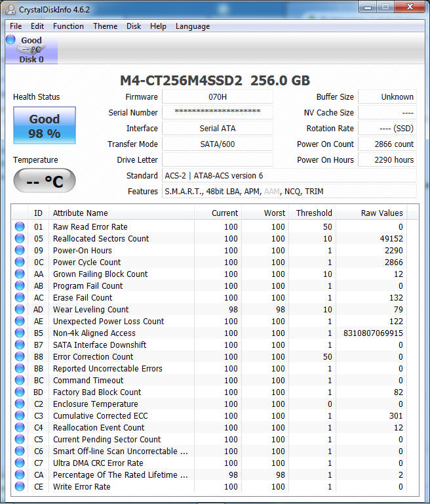Click the status orb for Percentage Of The Rated Lifetime
The height and width of the screenshot is (504, 430).
20,474
